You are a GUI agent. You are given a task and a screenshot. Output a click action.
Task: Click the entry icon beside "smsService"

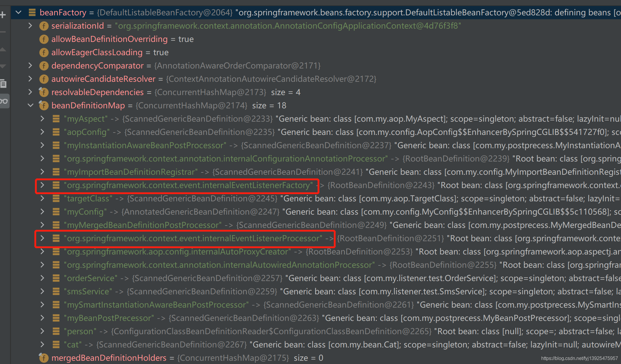[56, 291]
